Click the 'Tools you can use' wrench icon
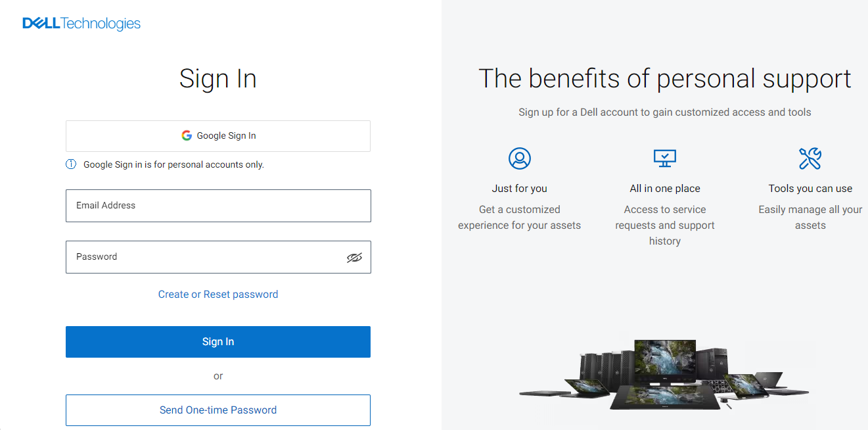868x430 pixels. tap(810, 158)
